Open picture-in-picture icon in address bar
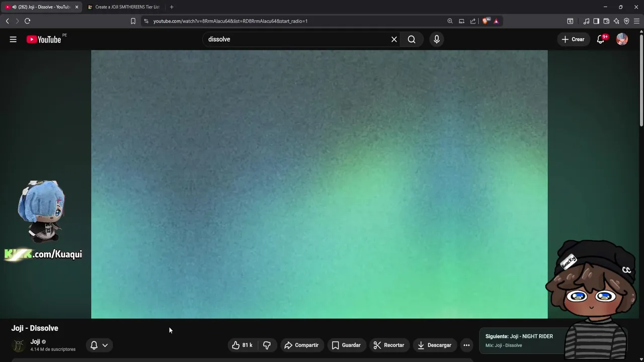Image resolution: width=644 pixels, height=362 pixels. (x=461, y=21)
